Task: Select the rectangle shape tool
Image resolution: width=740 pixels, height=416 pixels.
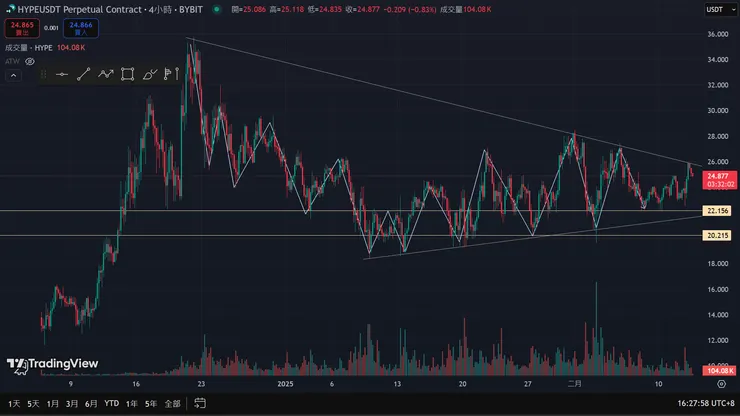Action: [127, 74]
